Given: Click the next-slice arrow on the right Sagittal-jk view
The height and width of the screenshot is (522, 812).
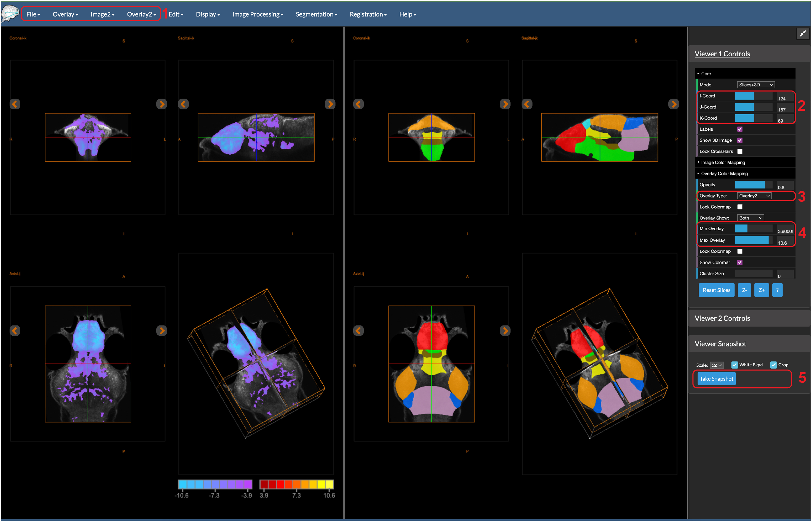Looking at the screenshot, I should 673,104.
